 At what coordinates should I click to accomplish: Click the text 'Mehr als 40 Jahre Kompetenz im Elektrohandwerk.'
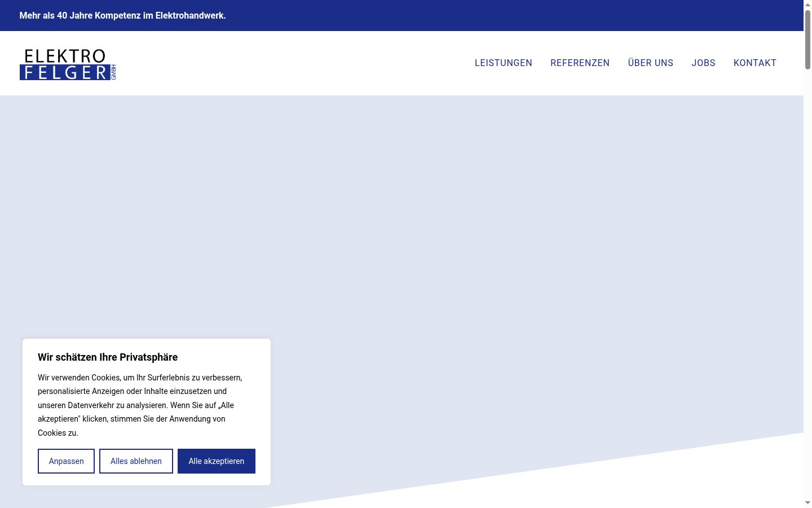click(122, 15)
